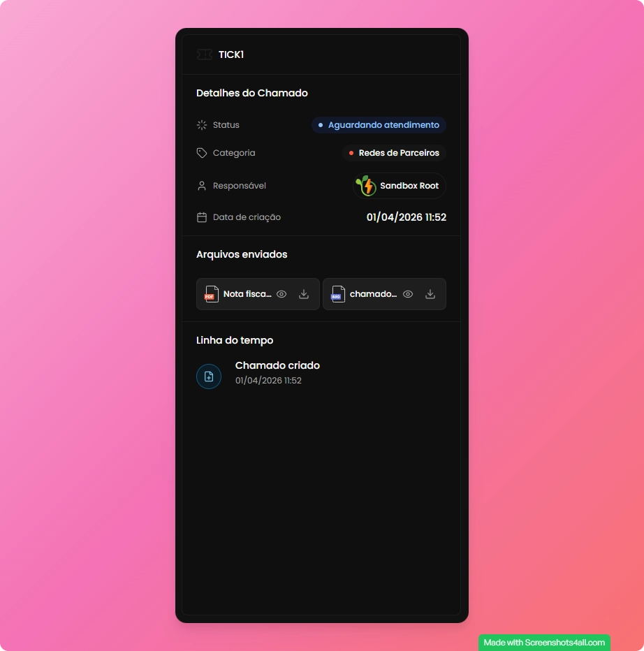This screenshot has width=644, height=651.
Task: Click the Data de criação calendar icon
Action: 202,217
